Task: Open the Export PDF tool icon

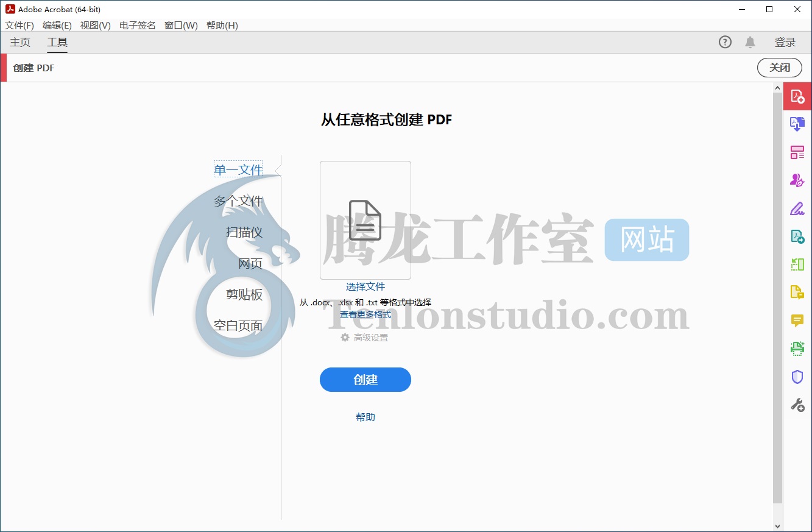Action: 797,236
